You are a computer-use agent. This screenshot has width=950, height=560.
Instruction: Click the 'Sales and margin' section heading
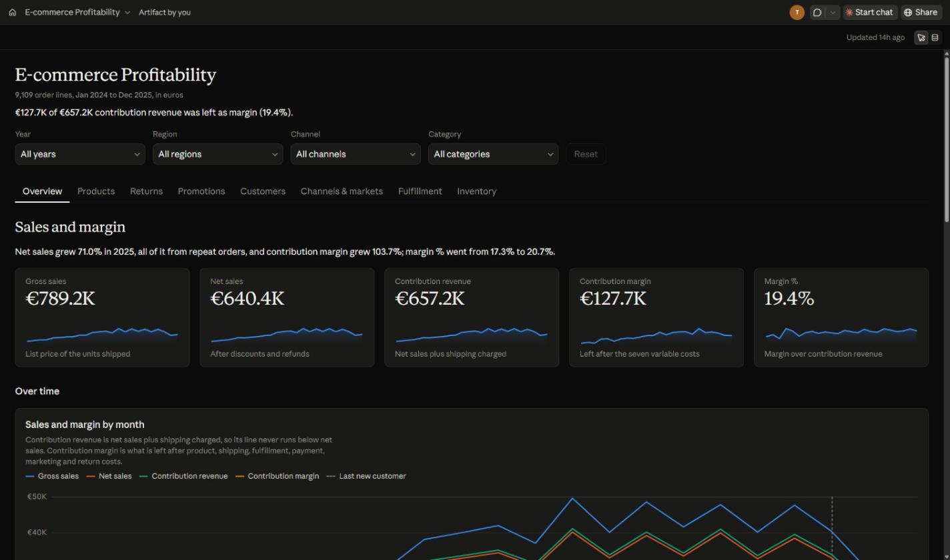70,227
